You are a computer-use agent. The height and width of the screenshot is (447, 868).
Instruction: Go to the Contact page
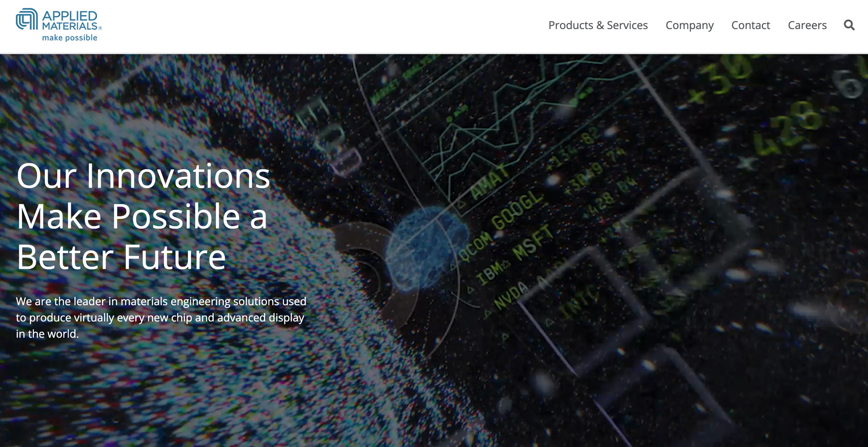point(751,25)
